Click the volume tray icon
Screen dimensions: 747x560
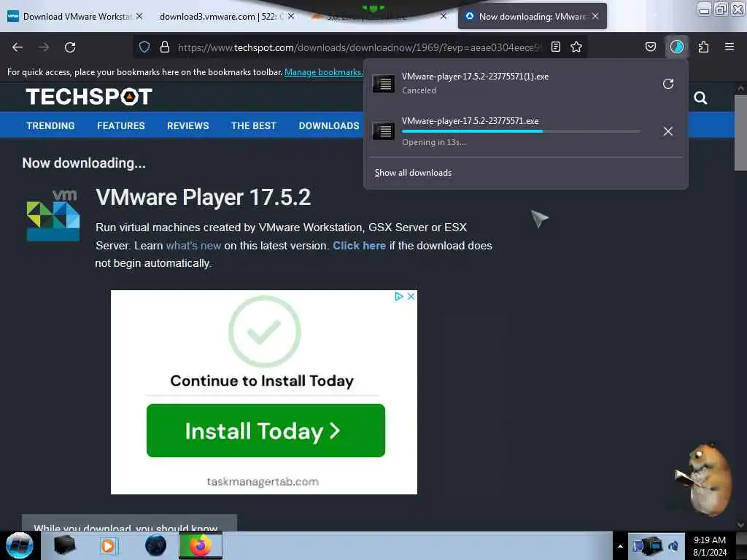(673, 545)
